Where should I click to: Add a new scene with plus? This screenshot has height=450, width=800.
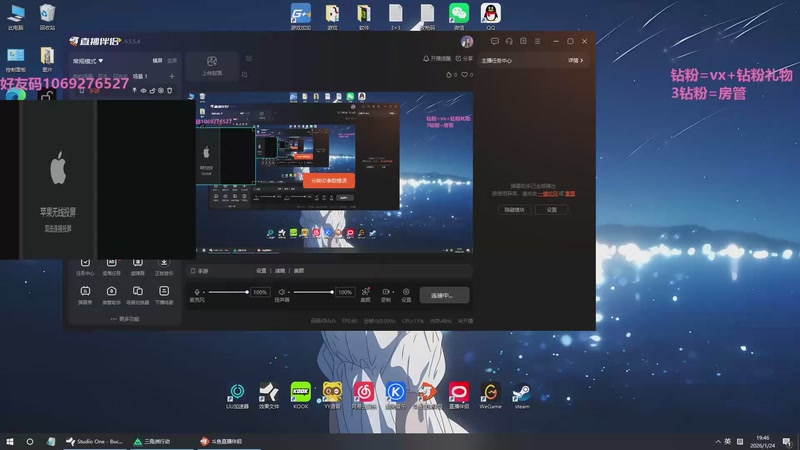point(172,77)
